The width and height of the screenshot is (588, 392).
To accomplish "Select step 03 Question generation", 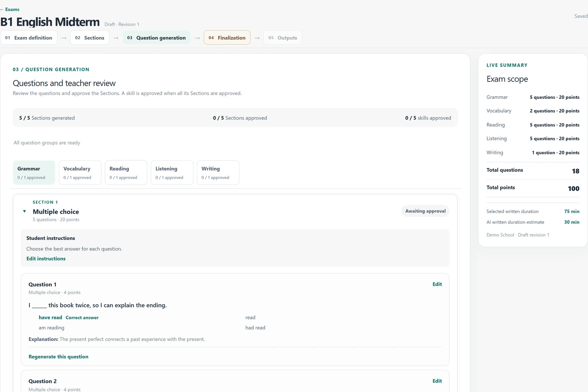I will [x=156, y=38].
